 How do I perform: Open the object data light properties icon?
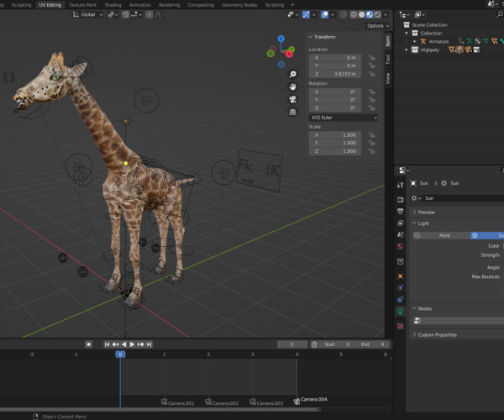point(400,311)
